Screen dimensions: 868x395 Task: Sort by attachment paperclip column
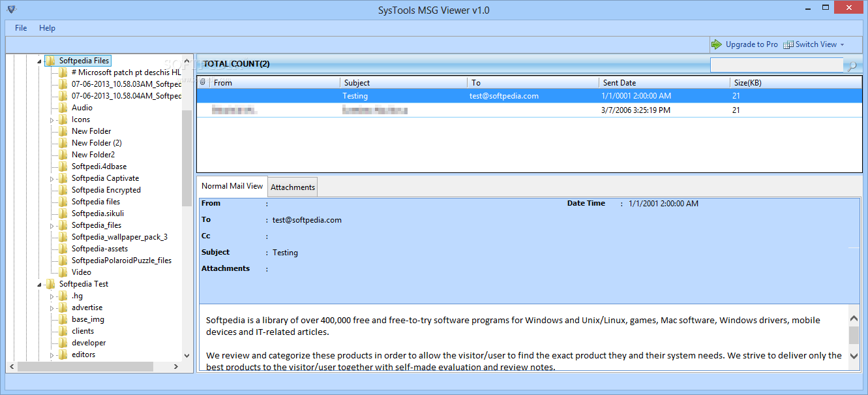click(x=203, y=82)
